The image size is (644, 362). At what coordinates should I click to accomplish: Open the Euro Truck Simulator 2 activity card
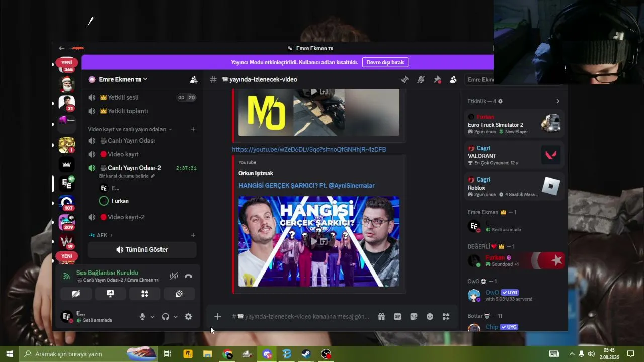click(514, 123)
